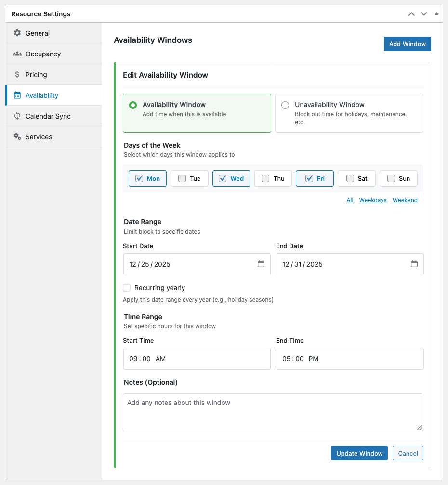The width and height of the screenshot is (448, 485).
Task: Open the Start Date calendar picker icon
Action: coord(261,264)
